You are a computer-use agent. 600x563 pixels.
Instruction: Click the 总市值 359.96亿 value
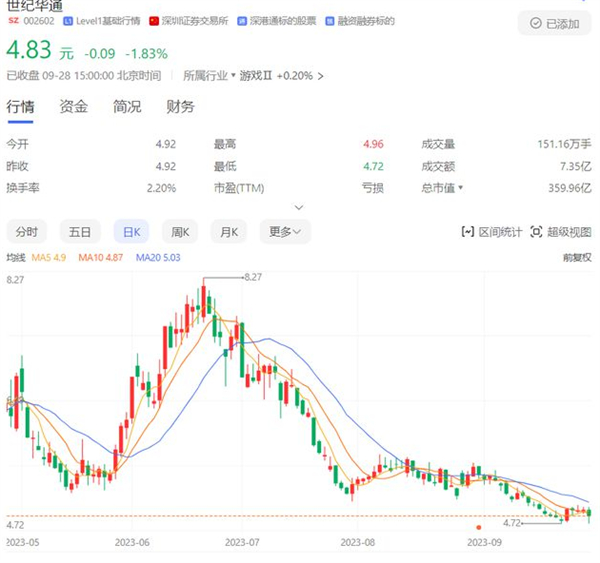(570, 188)
